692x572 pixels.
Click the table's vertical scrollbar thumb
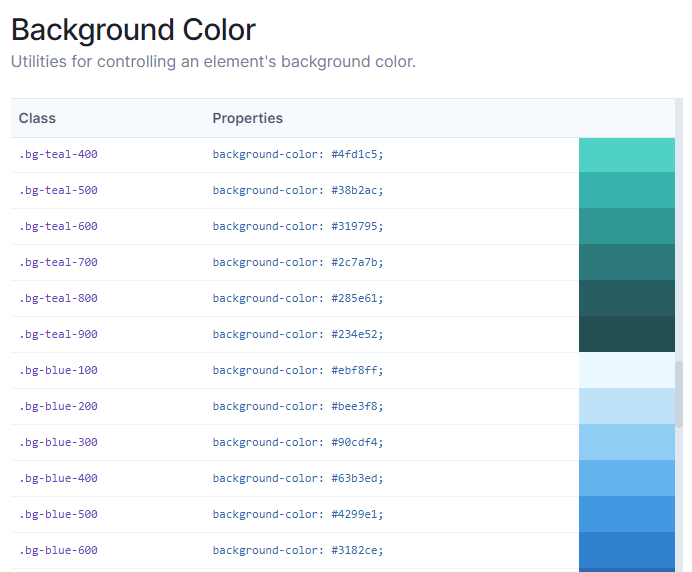[679, 394]
